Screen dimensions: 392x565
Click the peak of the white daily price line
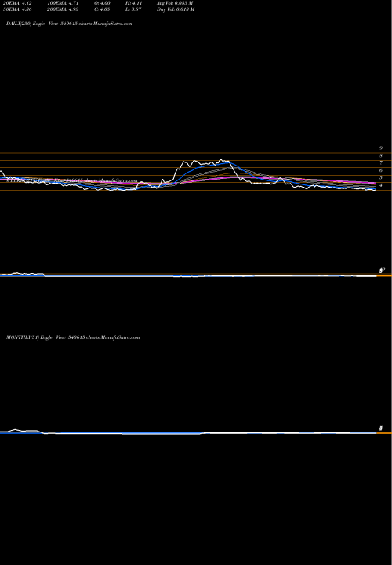coord(221,159)
